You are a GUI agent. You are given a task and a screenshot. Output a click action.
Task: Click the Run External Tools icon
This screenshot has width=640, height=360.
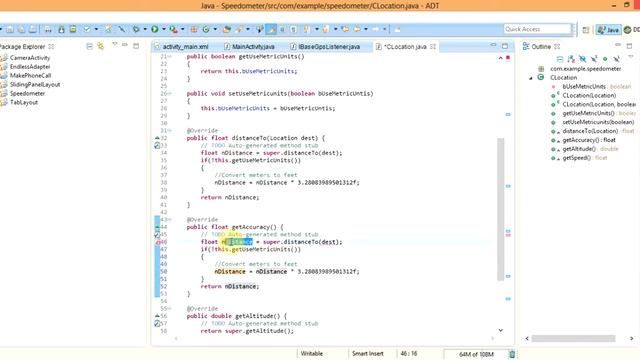173,29
